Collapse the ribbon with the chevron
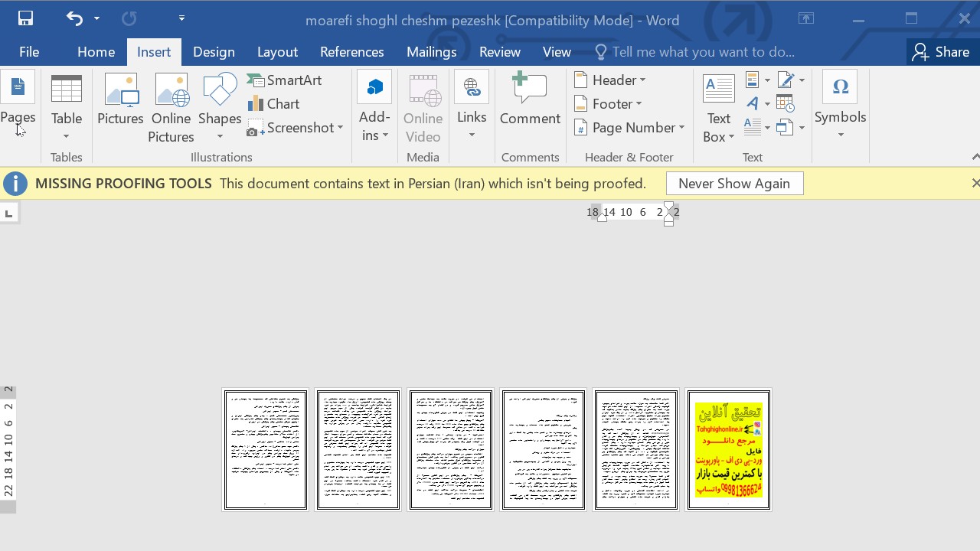980x551 pixels. [975, 157]
